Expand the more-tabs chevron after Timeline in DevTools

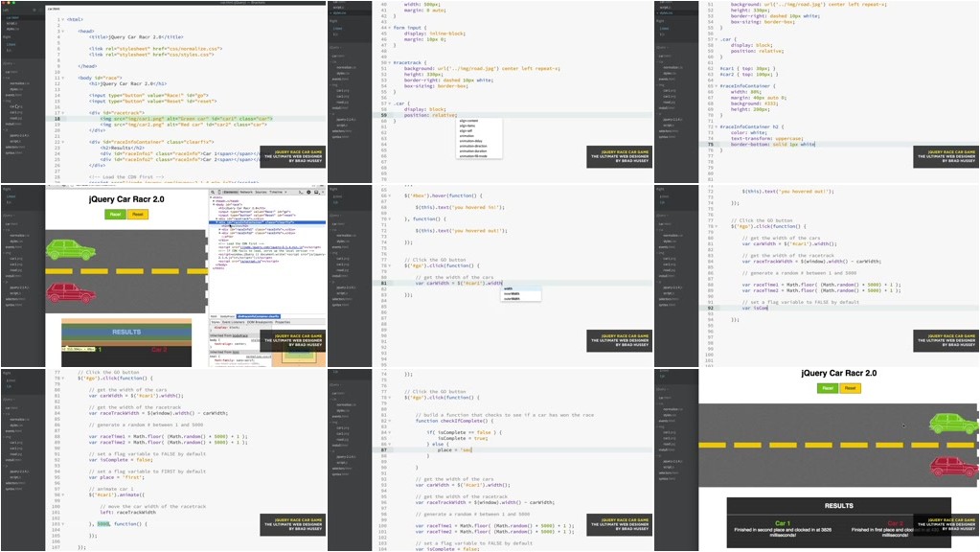click(285, 192)
